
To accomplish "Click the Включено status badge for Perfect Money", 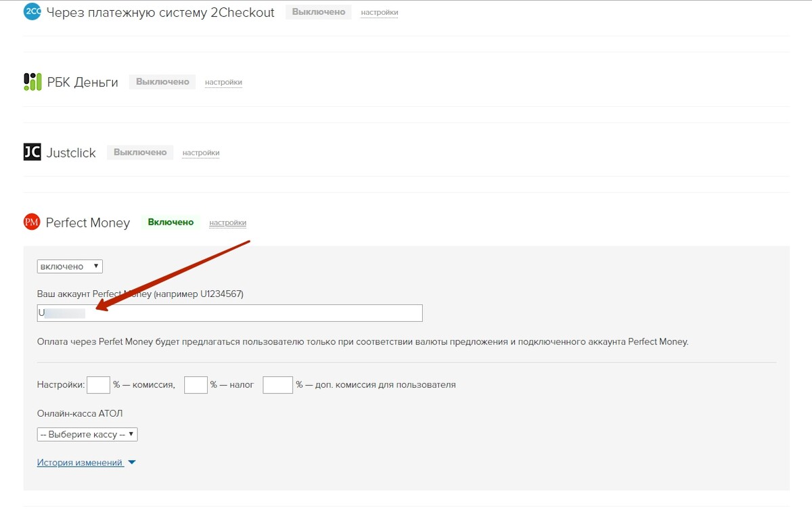I will [x=171, y=222].
